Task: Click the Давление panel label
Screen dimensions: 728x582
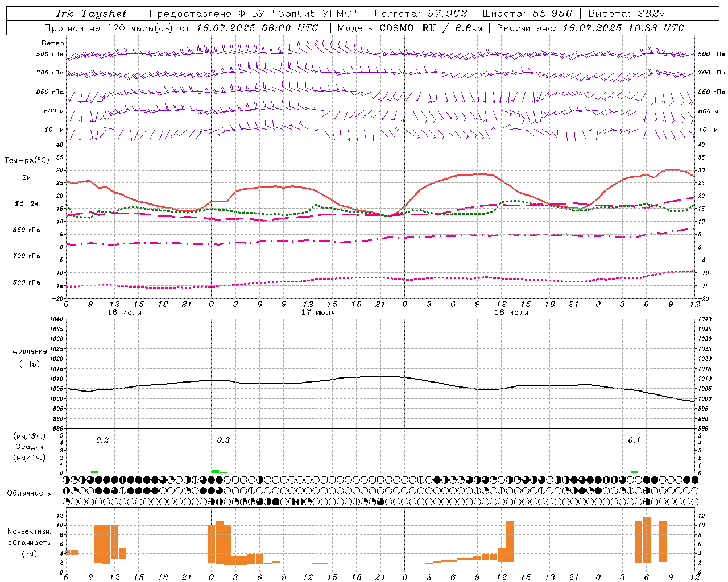Action: point(30,351)
